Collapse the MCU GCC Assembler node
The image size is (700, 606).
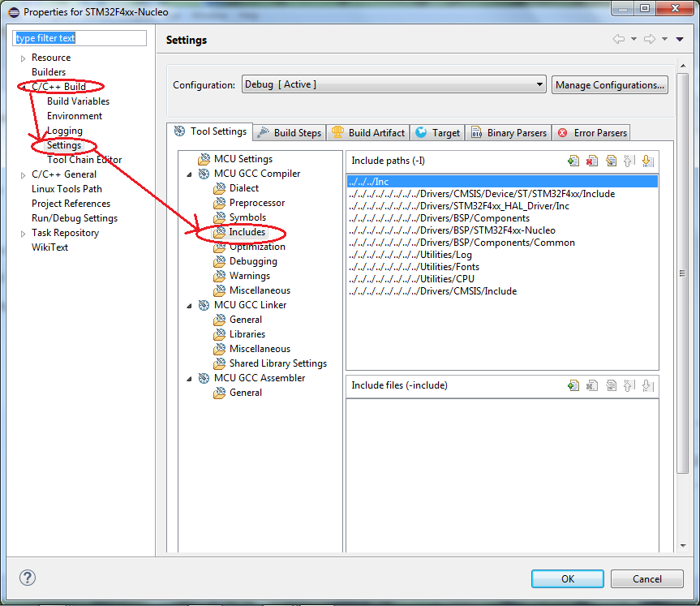(189, 379)
